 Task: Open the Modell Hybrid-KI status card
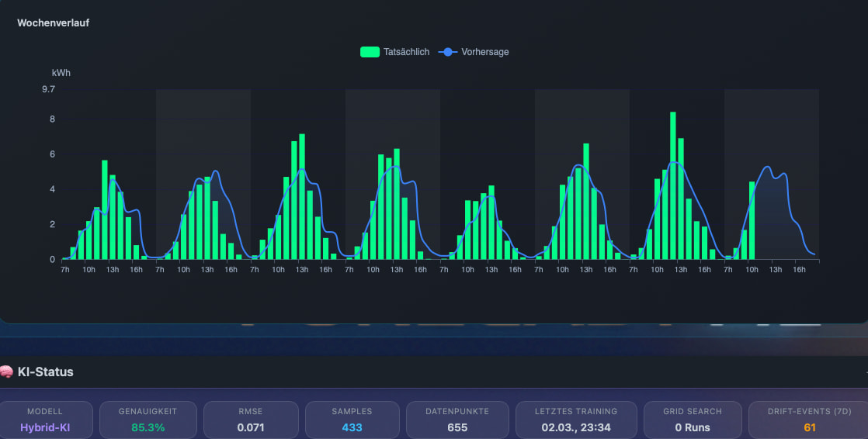click(x=45, y=420)
